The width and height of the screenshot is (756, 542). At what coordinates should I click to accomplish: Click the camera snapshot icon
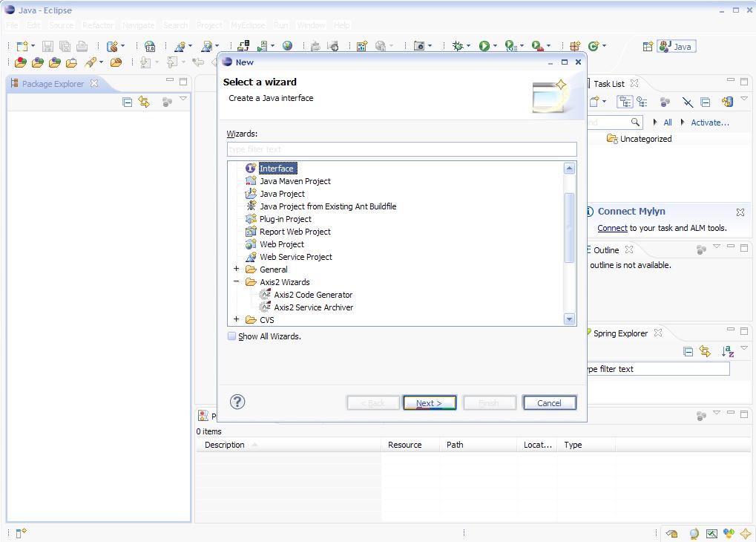click(x=419, y=46)
